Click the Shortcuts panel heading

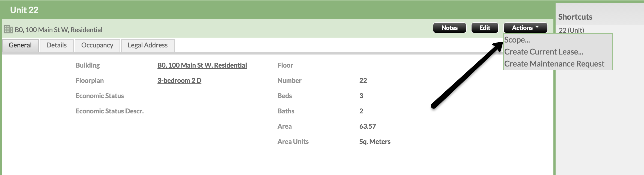[x=575, y=17]
